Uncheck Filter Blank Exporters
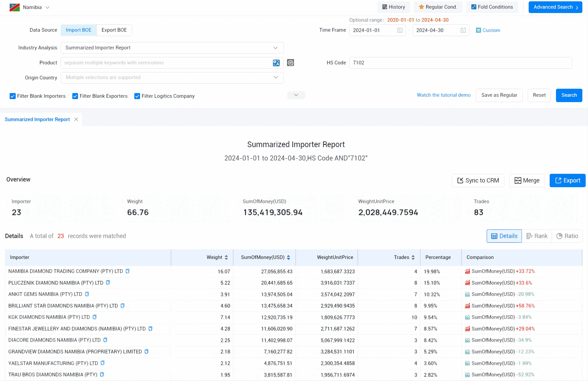Screen dimensions: 588x381 [75, 96]
